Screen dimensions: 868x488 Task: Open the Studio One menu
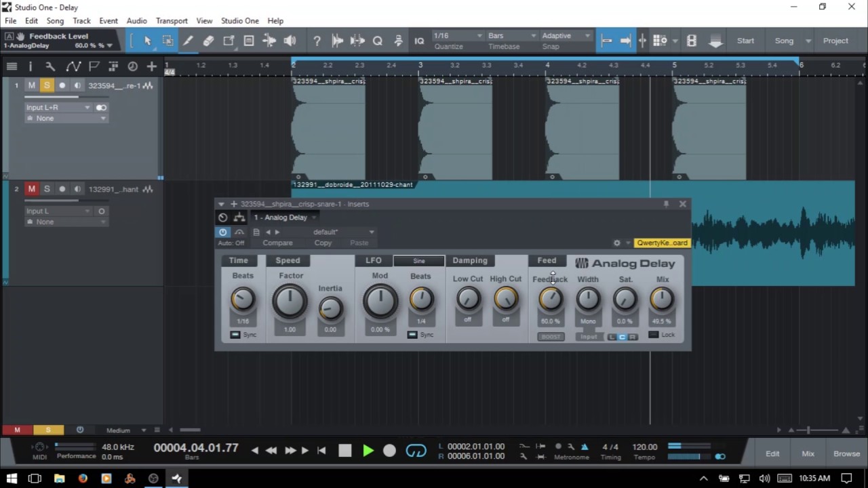(239, 21)
